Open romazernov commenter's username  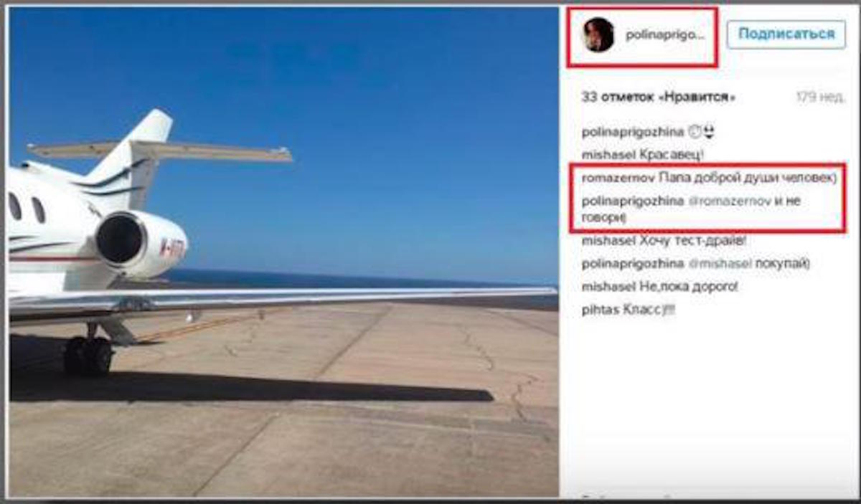(612, 179)
